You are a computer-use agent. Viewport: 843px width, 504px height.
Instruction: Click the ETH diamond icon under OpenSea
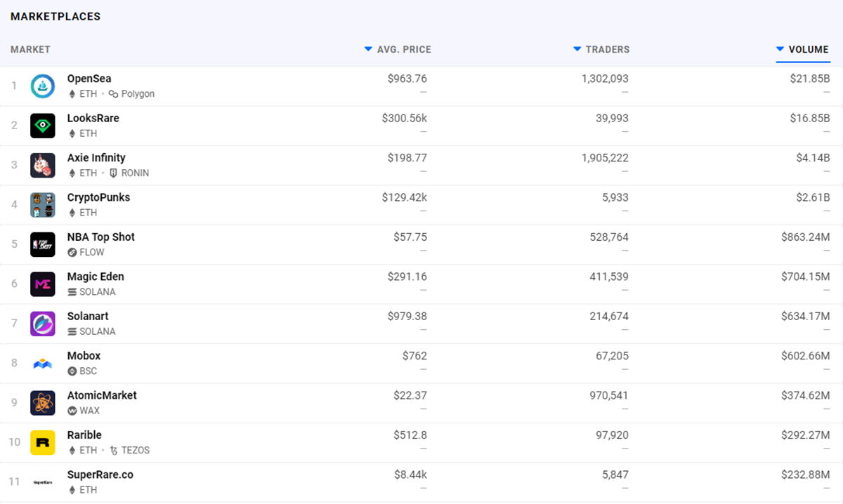click(72, 94)
